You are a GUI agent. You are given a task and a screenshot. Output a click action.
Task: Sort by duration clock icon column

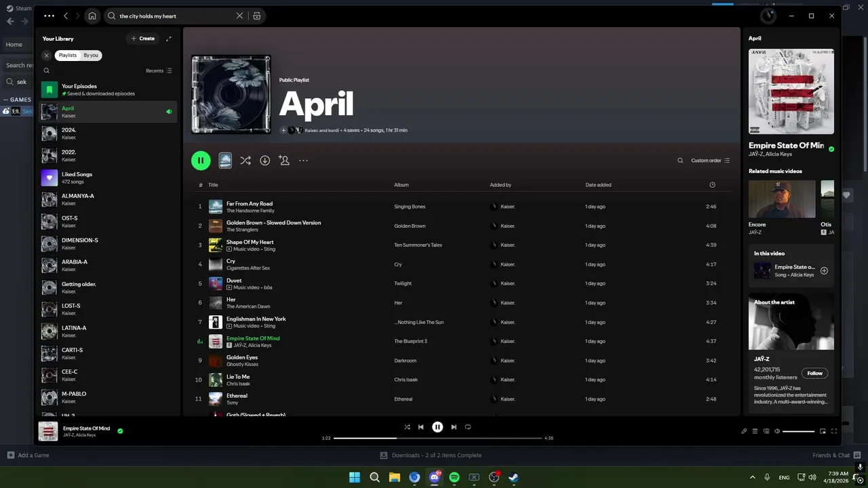tap(712, 184)
